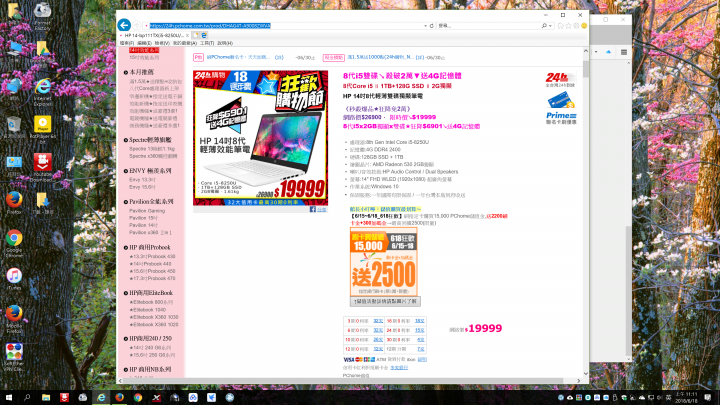
Task: Open PotPlayer 64 bit desktop shortcut
Action: tap(42, 130)
